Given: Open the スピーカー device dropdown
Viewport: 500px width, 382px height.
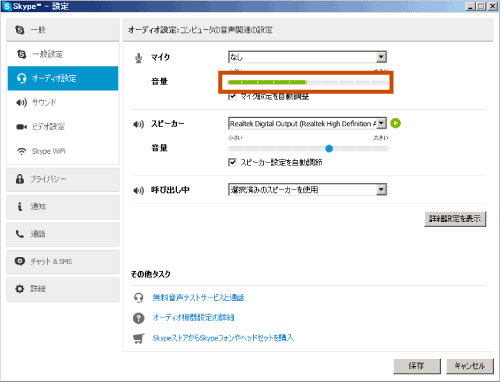Looking at the screenshot, I should point(307,123).
